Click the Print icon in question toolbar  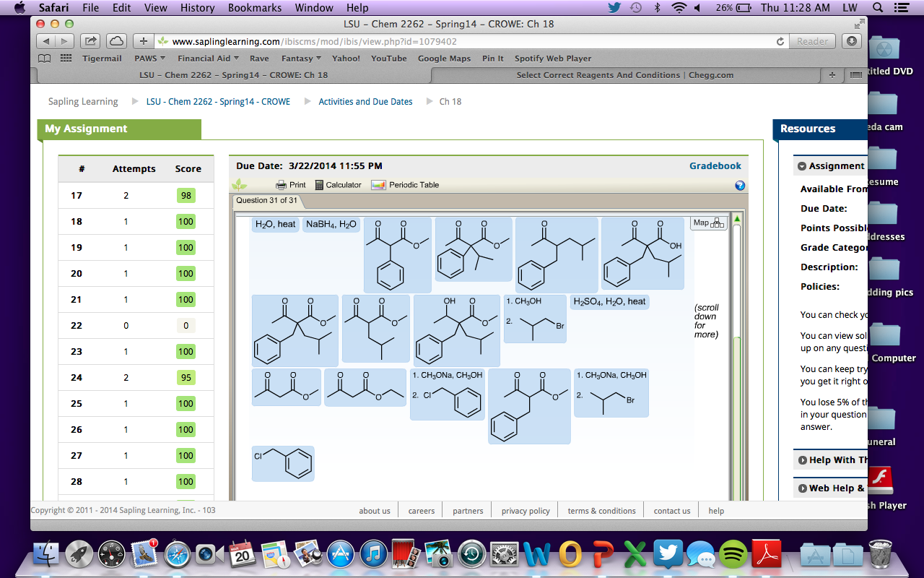291,185
